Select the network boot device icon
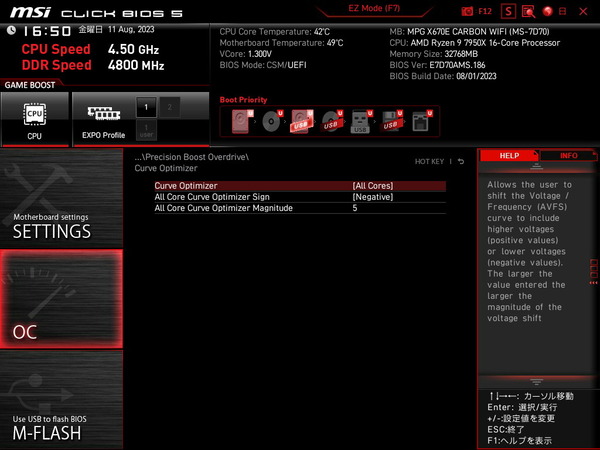This screenshot has width=600, height=450. click(421, 121)
